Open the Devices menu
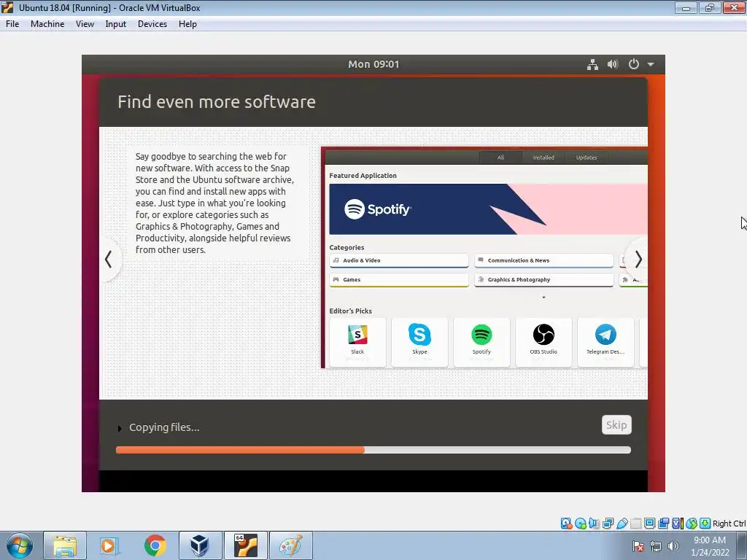Image resolution: width=747 pixels, height=560 pixels. click(x=152, y=24)
